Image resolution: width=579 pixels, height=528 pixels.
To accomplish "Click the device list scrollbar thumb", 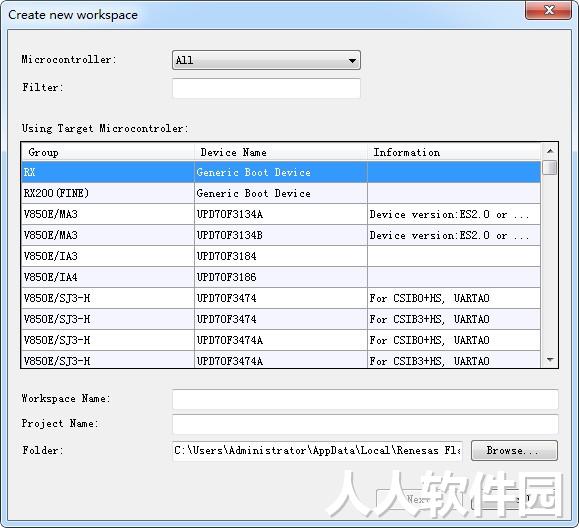I will tap(550, 167).
